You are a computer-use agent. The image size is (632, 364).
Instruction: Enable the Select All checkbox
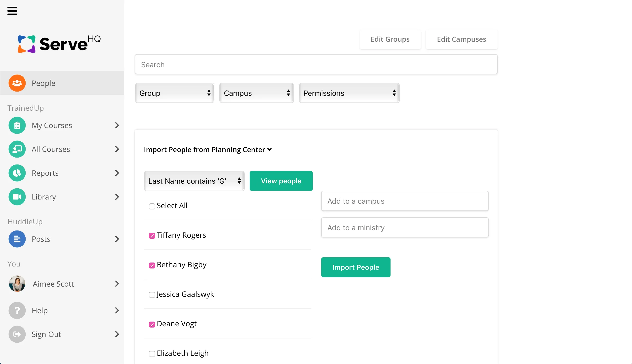point(152,206)
